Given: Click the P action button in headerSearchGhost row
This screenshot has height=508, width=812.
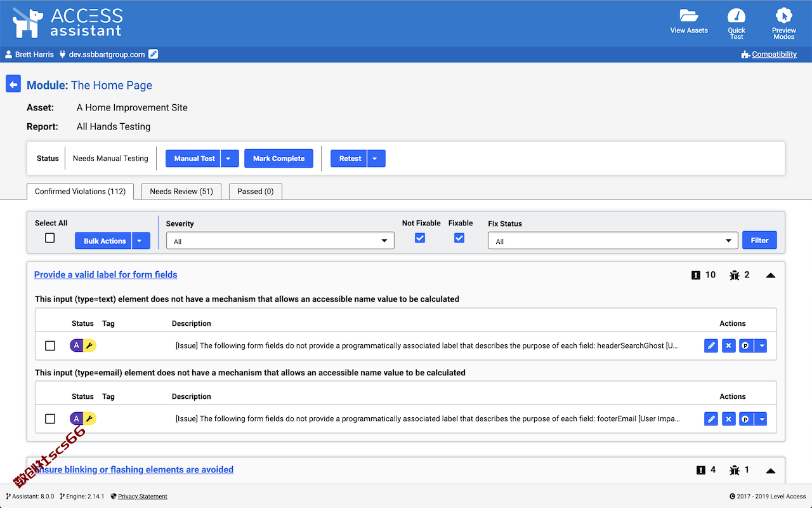Looking at the screenshot, I should 746,346.
